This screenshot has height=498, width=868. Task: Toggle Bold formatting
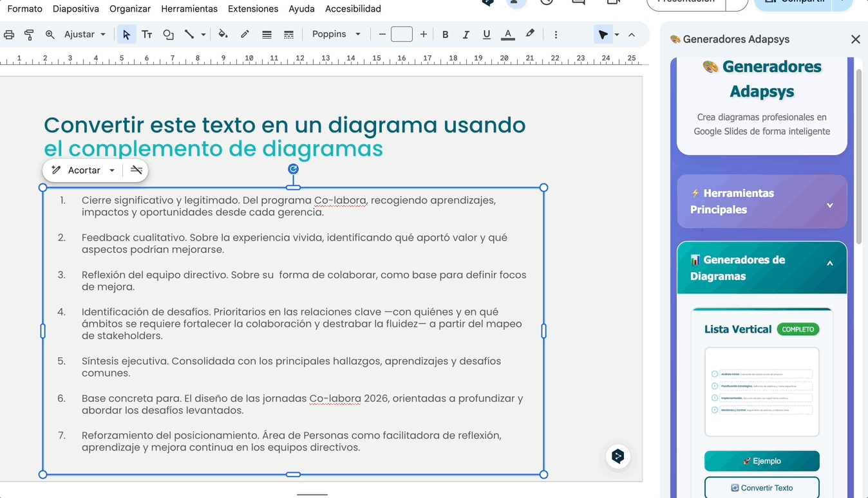(x=445, y=35)
